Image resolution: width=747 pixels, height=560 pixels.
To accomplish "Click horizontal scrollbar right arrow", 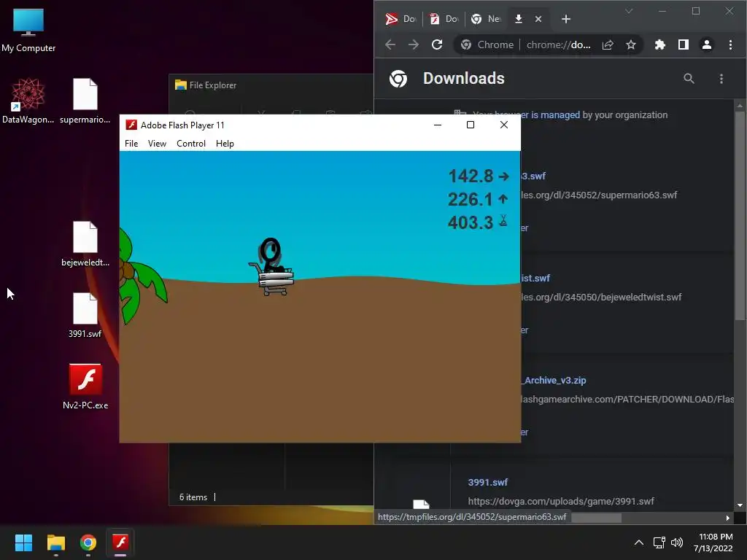I will 727,518.
